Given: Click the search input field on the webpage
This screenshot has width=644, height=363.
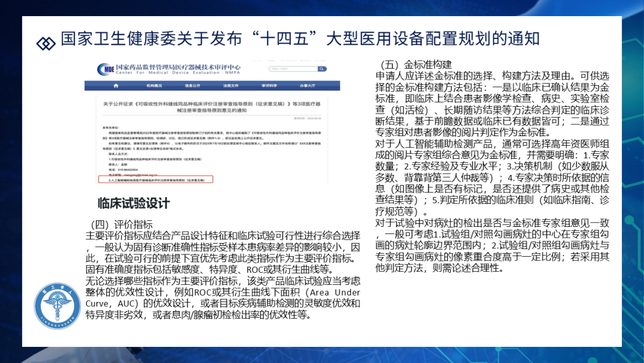Looking at the screenshot, I should (293, 69).
